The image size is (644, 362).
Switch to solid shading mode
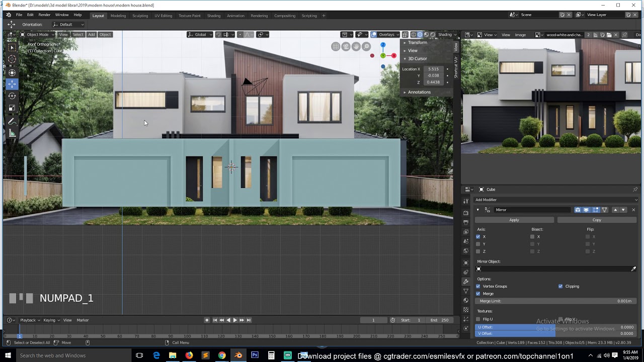[x=420, y=35]
